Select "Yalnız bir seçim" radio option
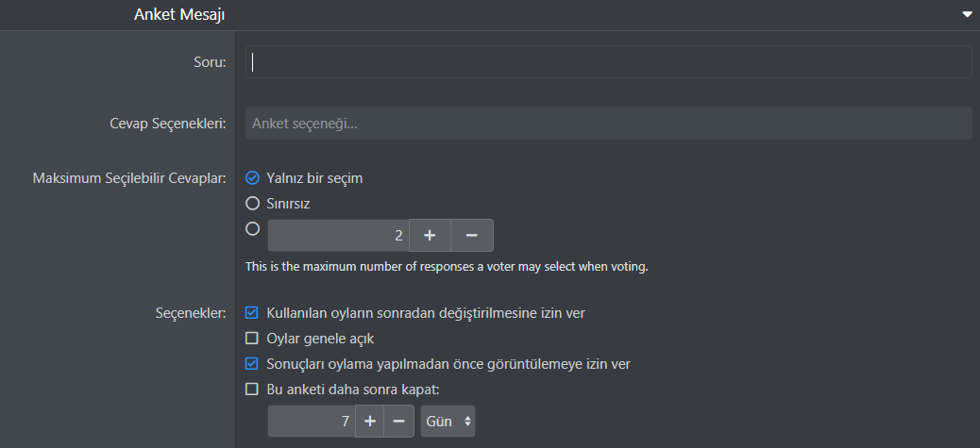 (x=252, y=177)
